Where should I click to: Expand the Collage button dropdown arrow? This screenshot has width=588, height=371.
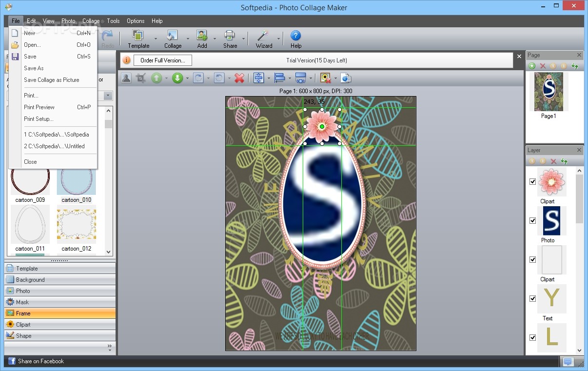(x=187, y=39)
